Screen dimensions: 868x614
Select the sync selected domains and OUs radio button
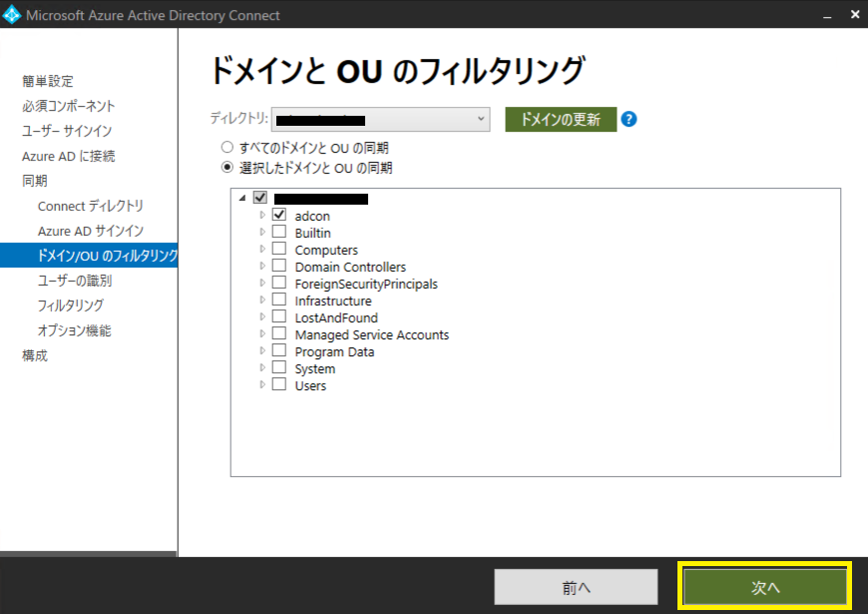[226, 167]
